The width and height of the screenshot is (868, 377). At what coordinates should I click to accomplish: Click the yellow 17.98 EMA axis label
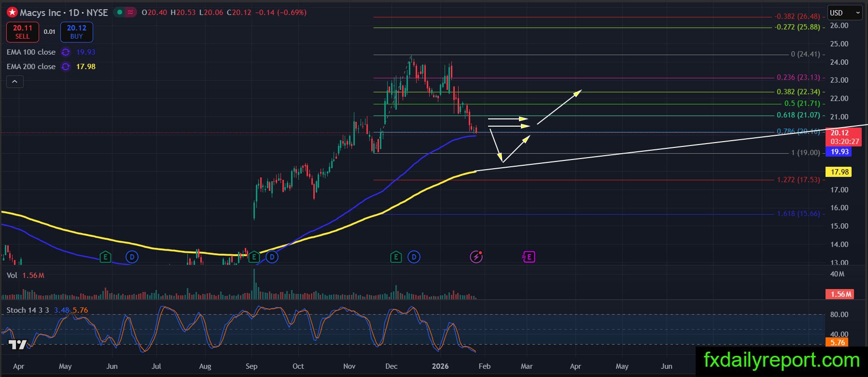pyautogui.click(x=840, y=172)
